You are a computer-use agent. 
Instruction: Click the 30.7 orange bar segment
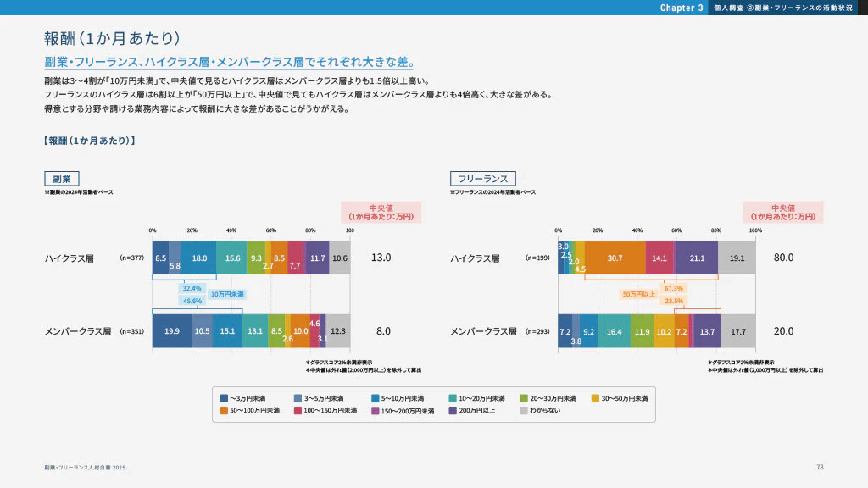615,258
